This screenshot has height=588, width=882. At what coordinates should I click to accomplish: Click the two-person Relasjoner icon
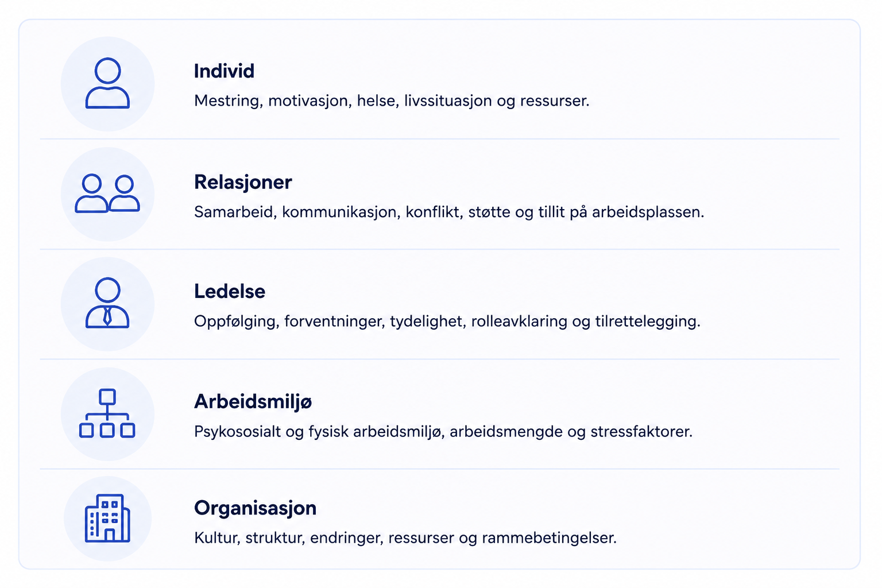point(107,194)
